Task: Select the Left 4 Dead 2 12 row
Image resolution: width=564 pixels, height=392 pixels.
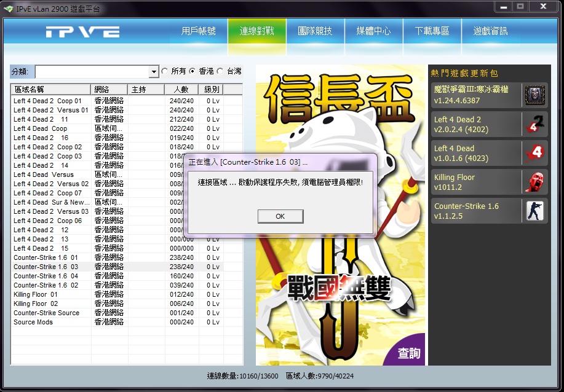Action: (98, 230)
